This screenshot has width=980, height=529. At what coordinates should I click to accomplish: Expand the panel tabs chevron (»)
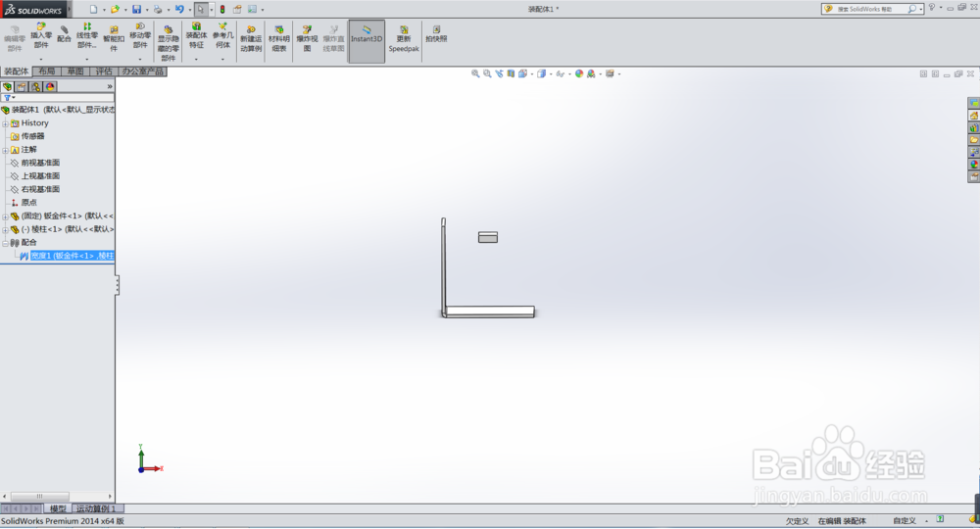coord(110,87)
